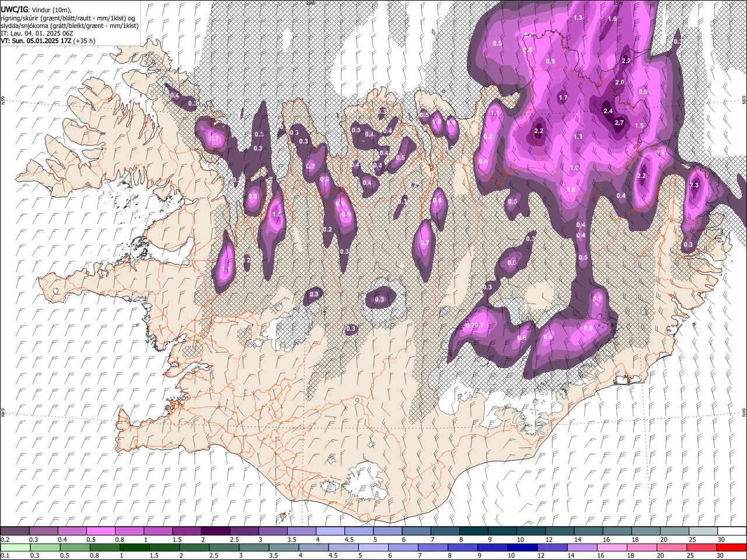Click the slate blue swatch between 6 and 7 in the snow legend

click(x=416, y=531)
